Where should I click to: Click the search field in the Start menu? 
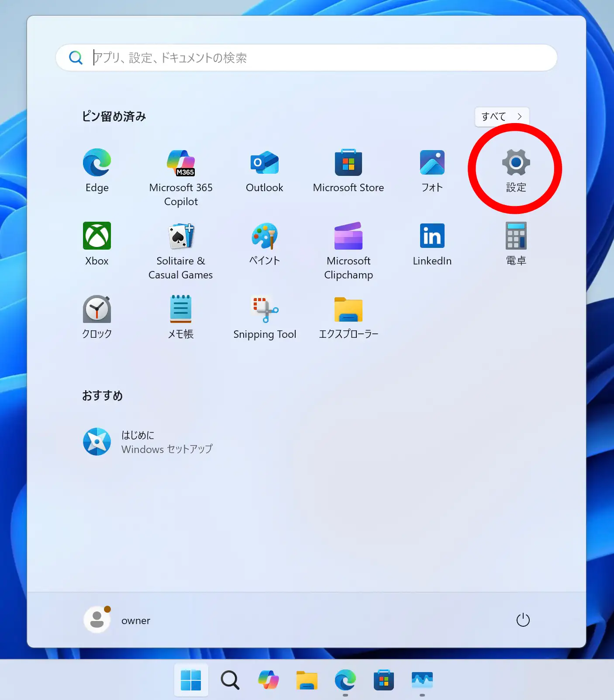point(307,58)
